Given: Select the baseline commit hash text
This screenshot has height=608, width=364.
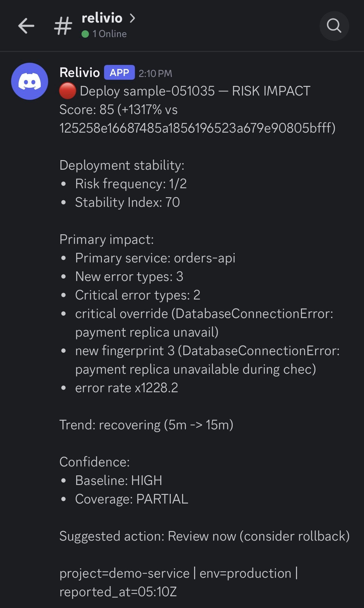Looking at the screenshot, I should tap(198, 126).
